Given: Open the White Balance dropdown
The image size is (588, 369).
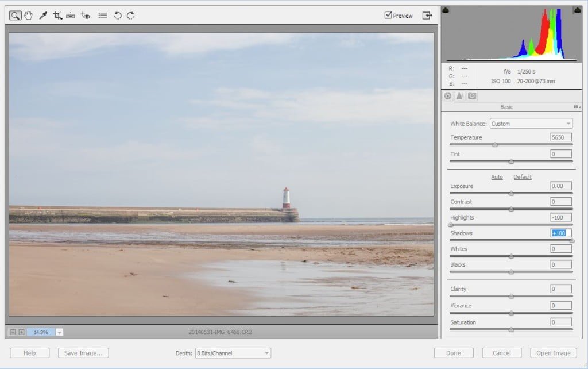Looking at the screenshot, I should coord(531,124).
